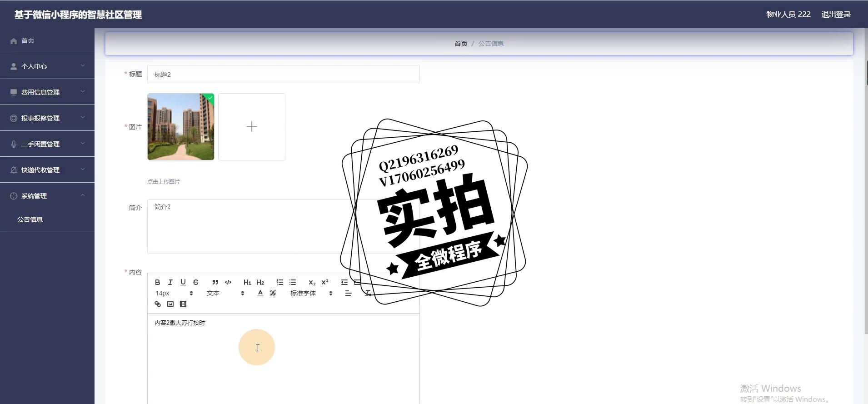Open the text color picker
This screenshot has width=868, height=404.
coord(260,293)
